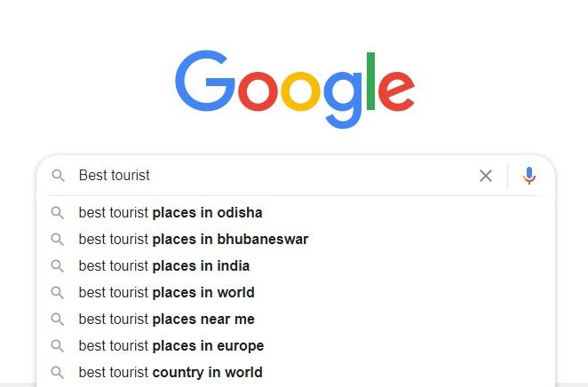
Task: Clear the search box with the X icon
Action: [x=486, y=176]
